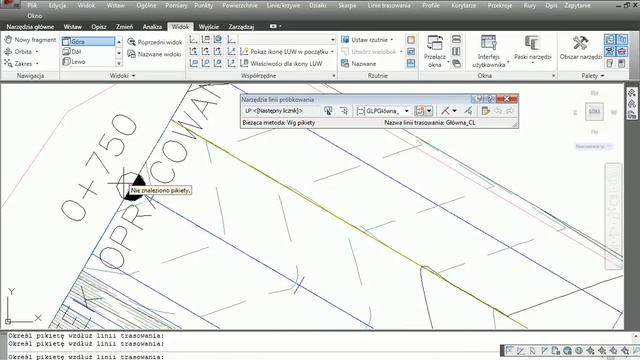Open the Okno menu
Screen dimensions: 640x360
pyautogui.click(x=35, y=16)
